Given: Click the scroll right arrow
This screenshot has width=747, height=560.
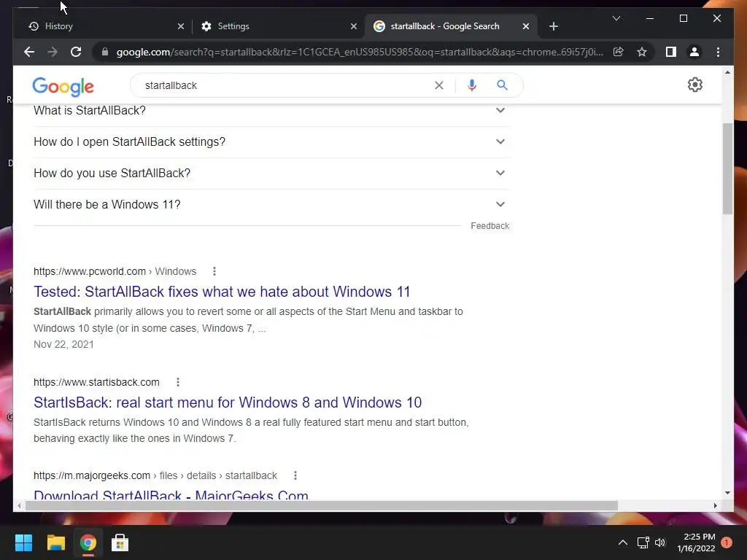Looking at the screenshot, I should 715,506.
